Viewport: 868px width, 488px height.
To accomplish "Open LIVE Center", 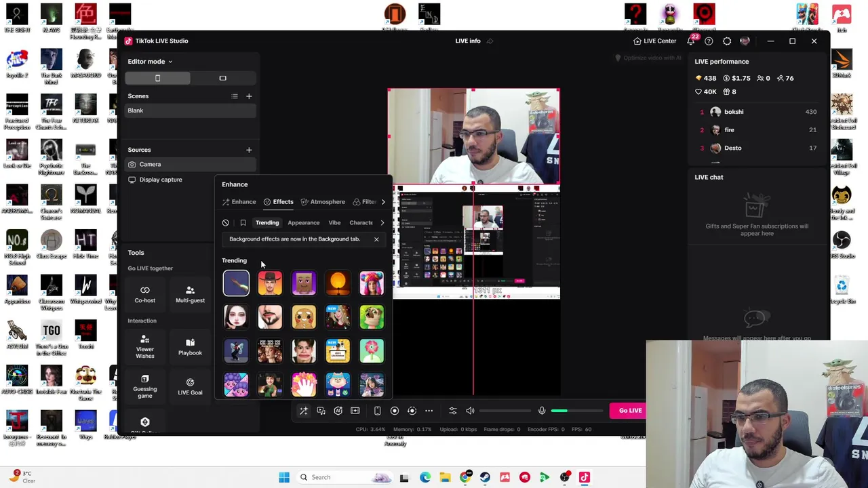I will tap(654, 41).
